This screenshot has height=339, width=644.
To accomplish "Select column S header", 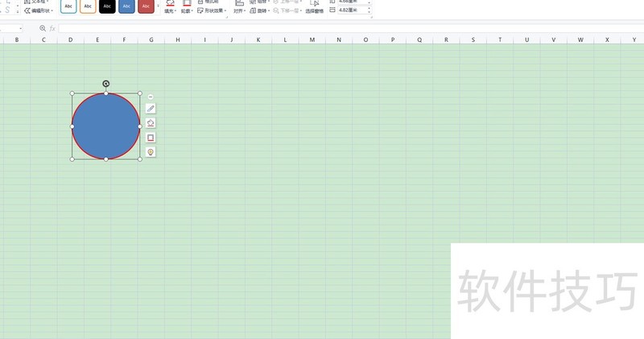I will coord(473,39).
